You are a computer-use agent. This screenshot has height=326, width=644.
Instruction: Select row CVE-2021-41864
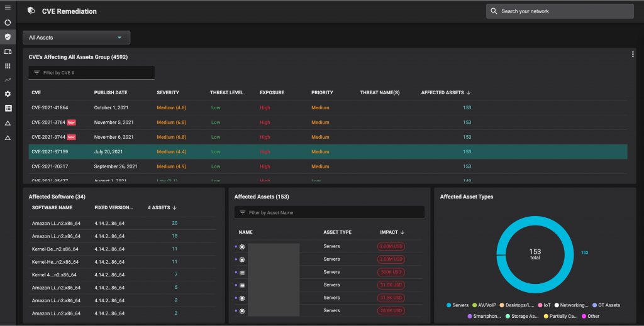coord(328,107)
